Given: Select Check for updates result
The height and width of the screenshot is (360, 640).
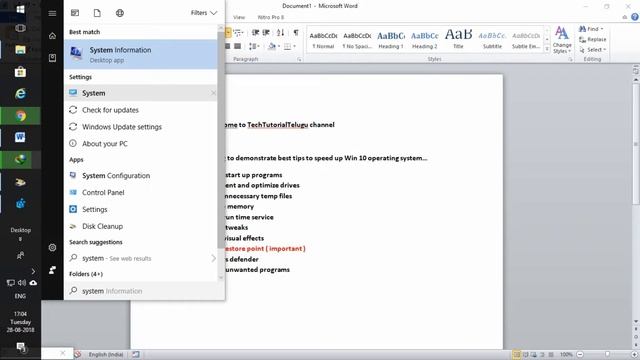Looking at the screenshot, I should pyautogui.click(x=141, y=110).
